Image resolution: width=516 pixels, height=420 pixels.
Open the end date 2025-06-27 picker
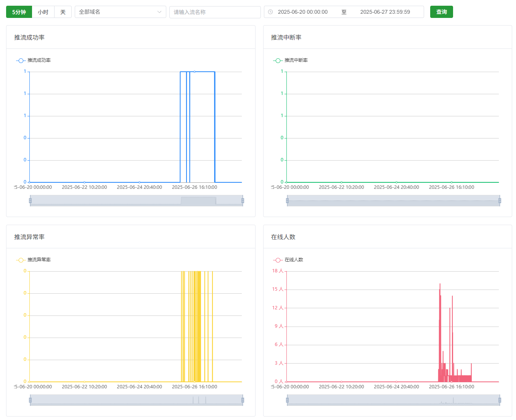point(385,12)
